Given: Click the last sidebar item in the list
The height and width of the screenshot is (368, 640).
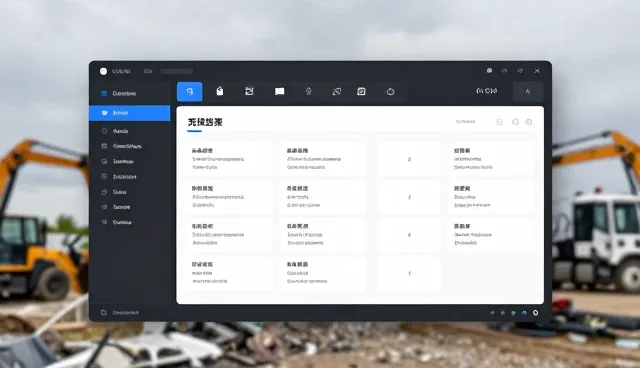Looking at the screenshot, I should pyautogui.click(x=130, y=222).
